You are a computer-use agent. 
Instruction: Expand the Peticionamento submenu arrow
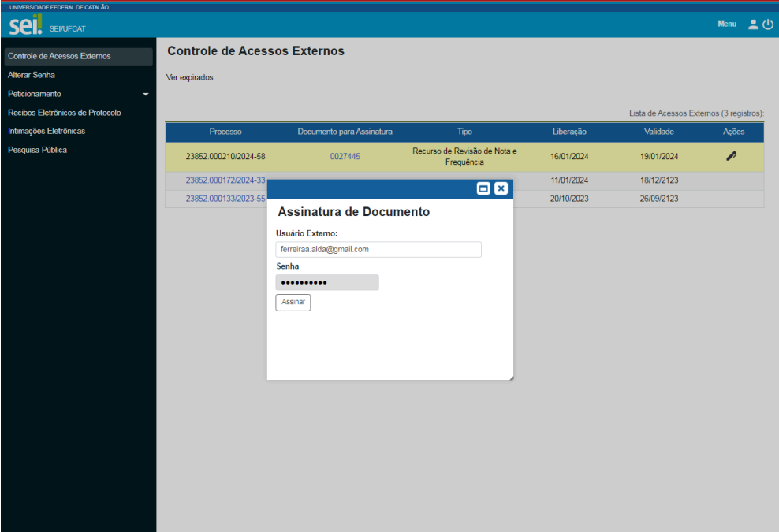(x=146, y=94)
